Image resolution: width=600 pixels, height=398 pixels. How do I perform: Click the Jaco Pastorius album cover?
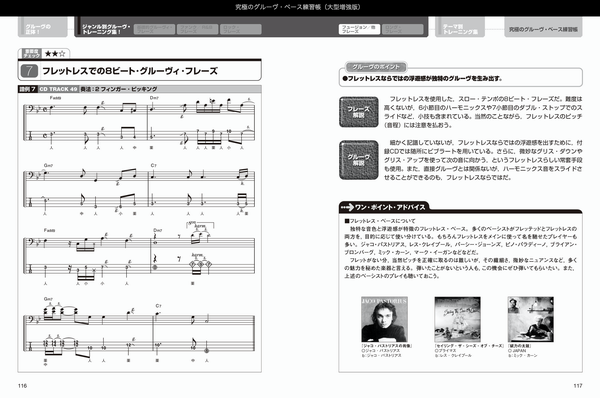click(384, 319)
